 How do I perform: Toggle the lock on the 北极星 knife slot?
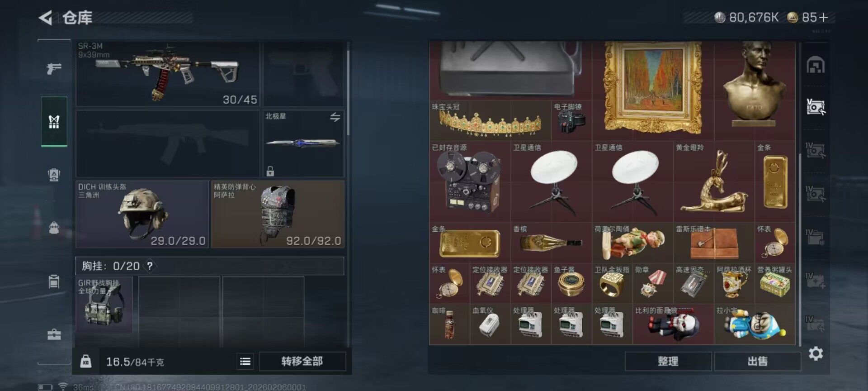(x=270, y=171)
